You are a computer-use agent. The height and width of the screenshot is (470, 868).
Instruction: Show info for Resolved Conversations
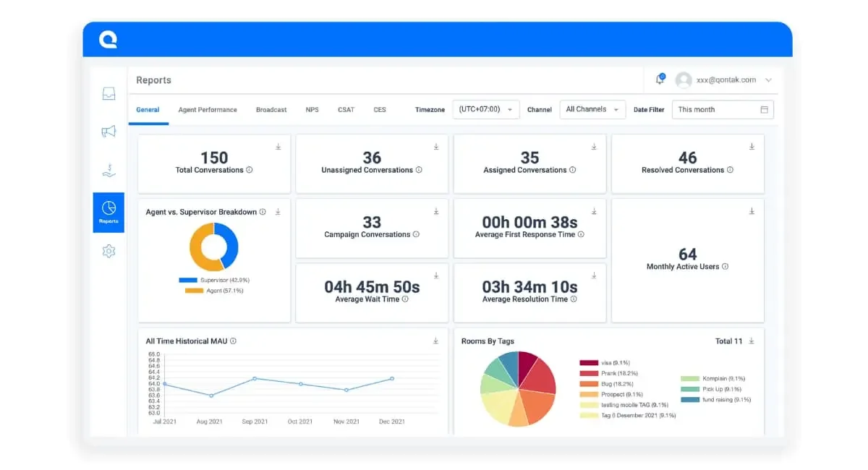tap(730, 170)
